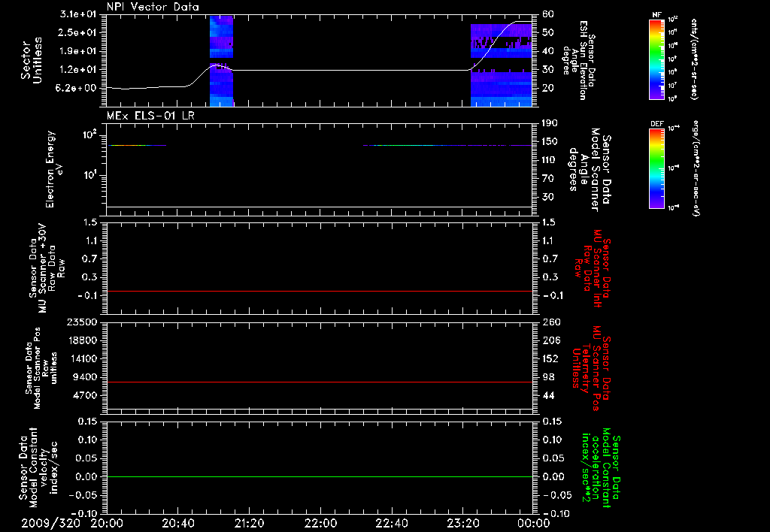Screen dimensions: 770x532
Task: Click the "20:40" time axis label
Action: (x=177, y=523)
